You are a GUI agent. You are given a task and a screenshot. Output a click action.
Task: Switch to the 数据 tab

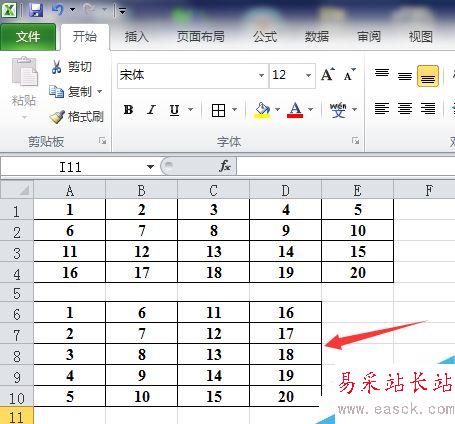pos(317,37)
